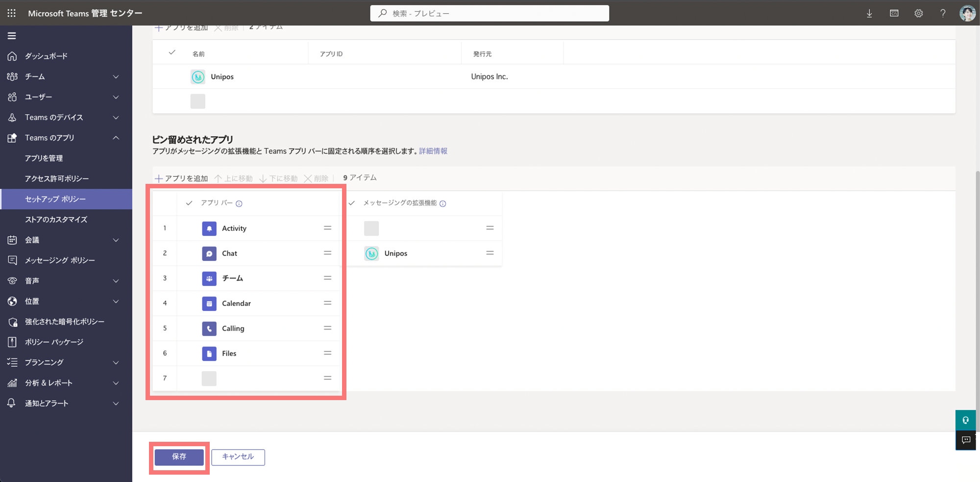Click the Files app icon
This screenshot has height=482, width=980.
coord(209,354)
